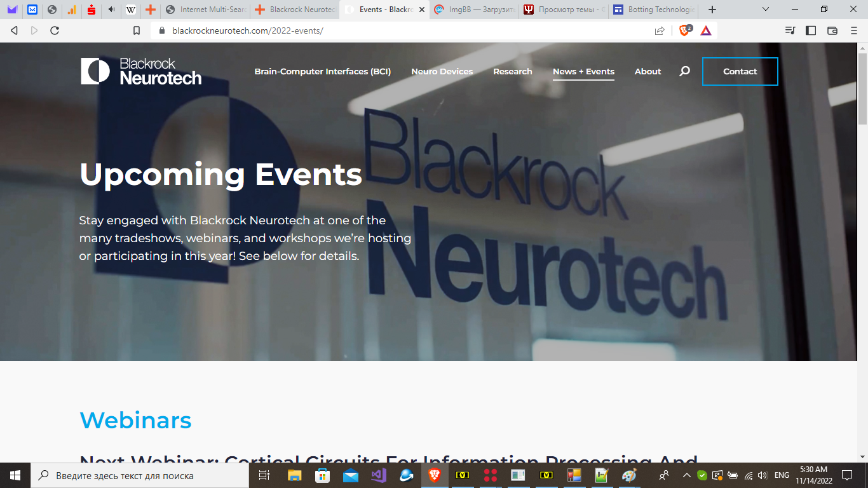This screenshot has width=868, height=488.
Task: Open the Brave Shields lion icon
Action: point(685,30)
